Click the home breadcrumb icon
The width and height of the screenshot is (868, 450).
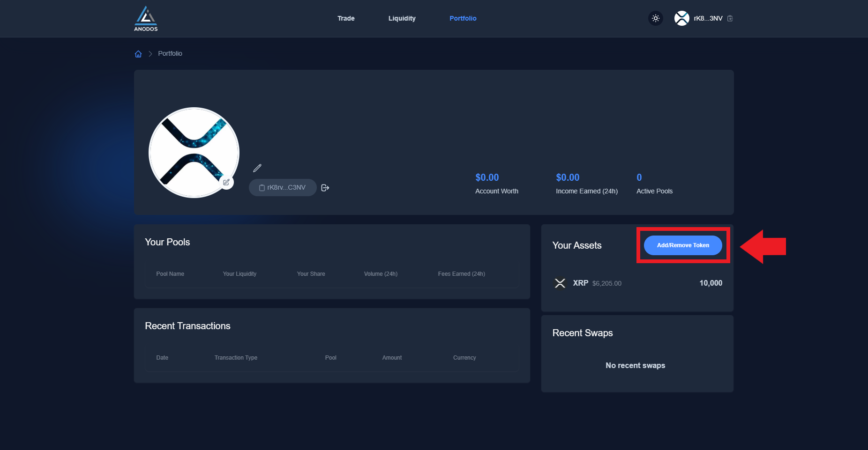(138, 54)
